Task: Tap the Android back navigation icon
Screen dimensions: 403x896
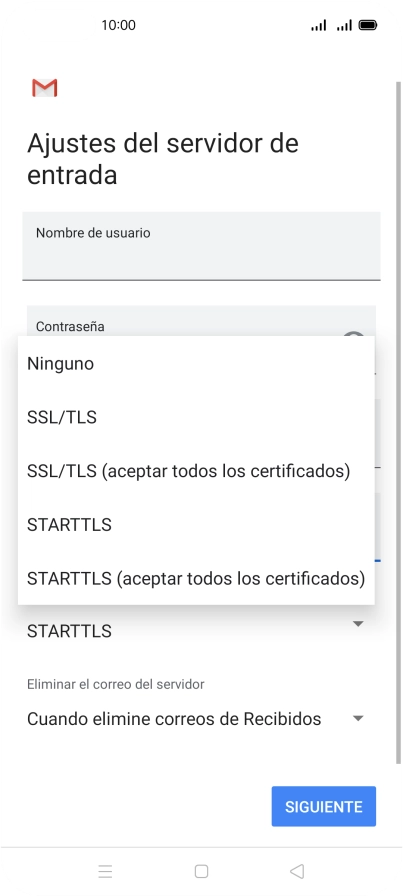Action: point(297,871)
